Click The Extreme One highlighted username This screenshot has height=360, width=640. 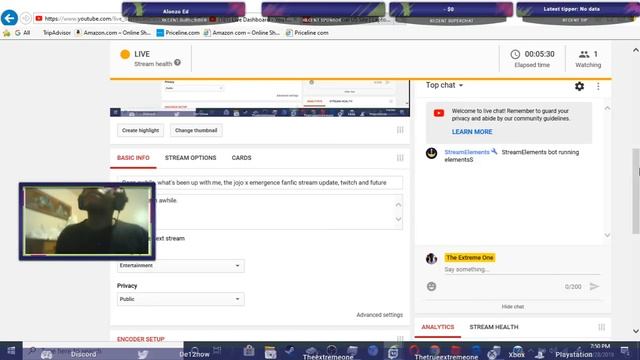[470, 258]
